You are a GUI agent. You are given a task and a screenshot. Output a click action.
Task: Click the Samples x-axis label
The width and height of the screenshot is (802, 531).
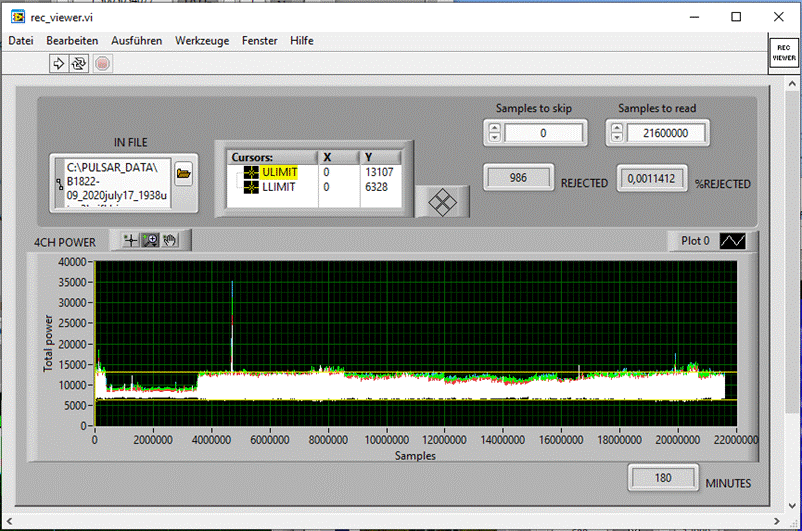pyautogui.click(x=415, y=456)
